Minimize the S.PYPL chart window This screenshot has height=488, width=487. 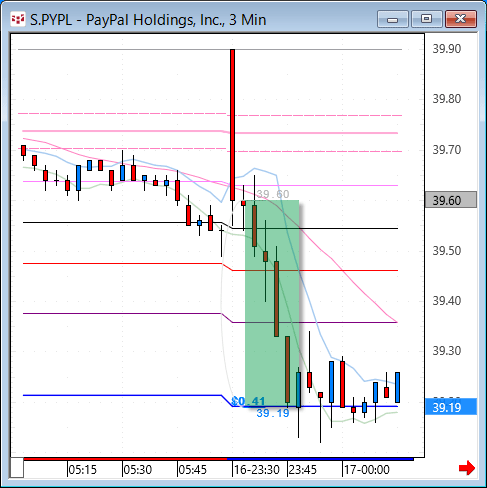pos(393,19)
